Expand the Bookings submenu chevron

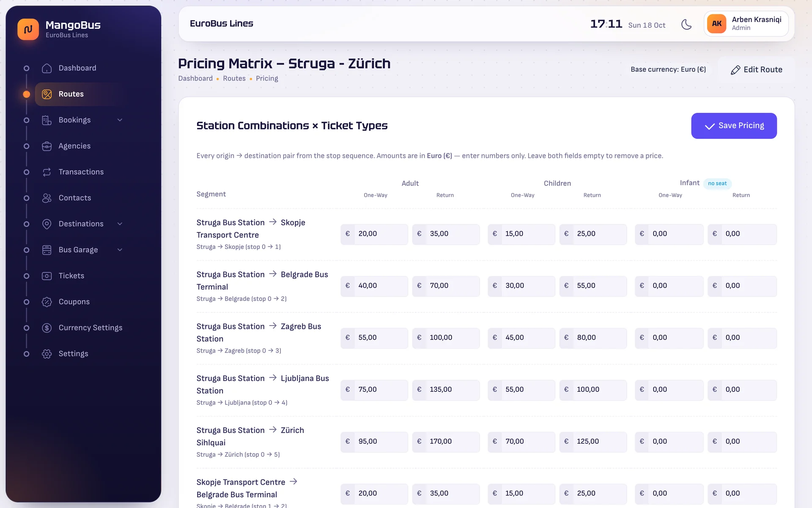120,120
